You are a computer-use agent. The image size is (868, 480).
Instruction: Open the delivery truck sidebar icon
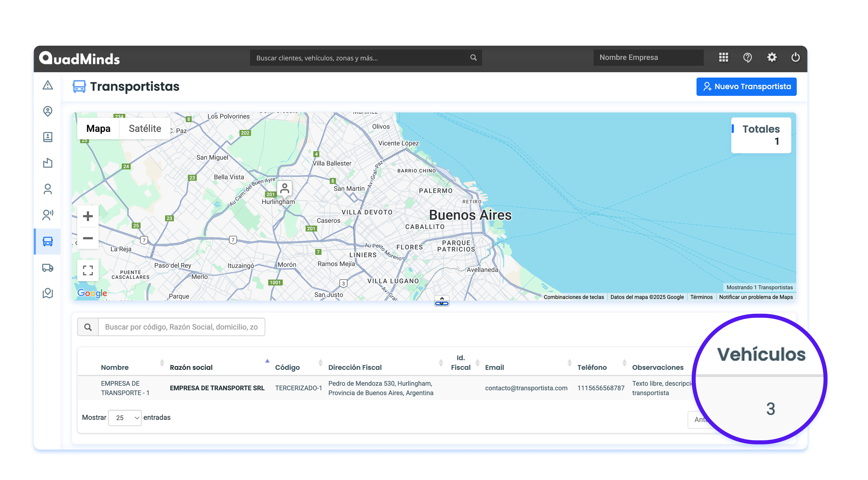(47, 268)
